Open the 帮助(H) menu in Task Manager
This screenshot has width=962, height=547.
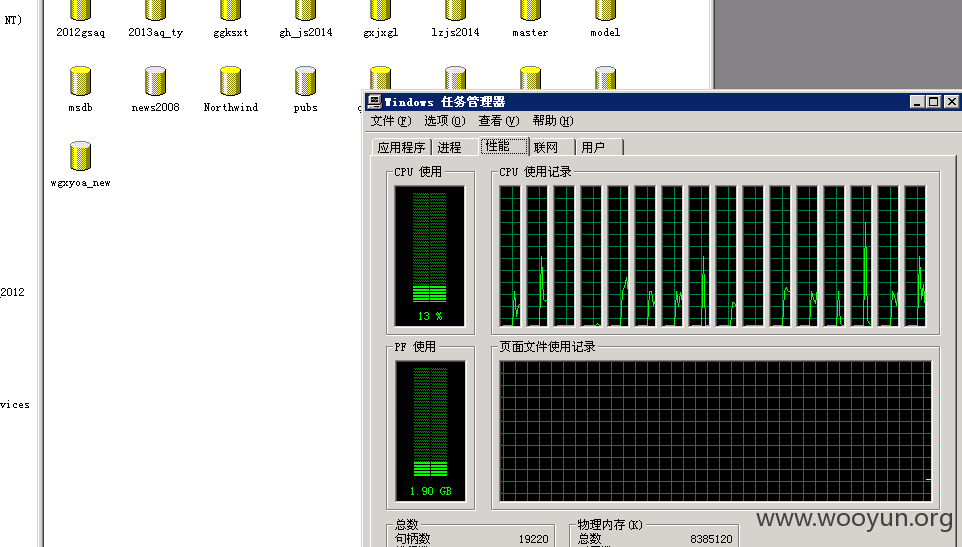pyautogui.click(x=553, y=121)
